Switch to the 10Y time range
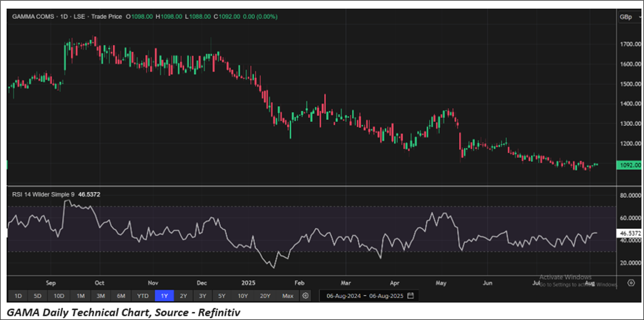The height and width of the screenshot is (320, 644). (x=243, y=296)
